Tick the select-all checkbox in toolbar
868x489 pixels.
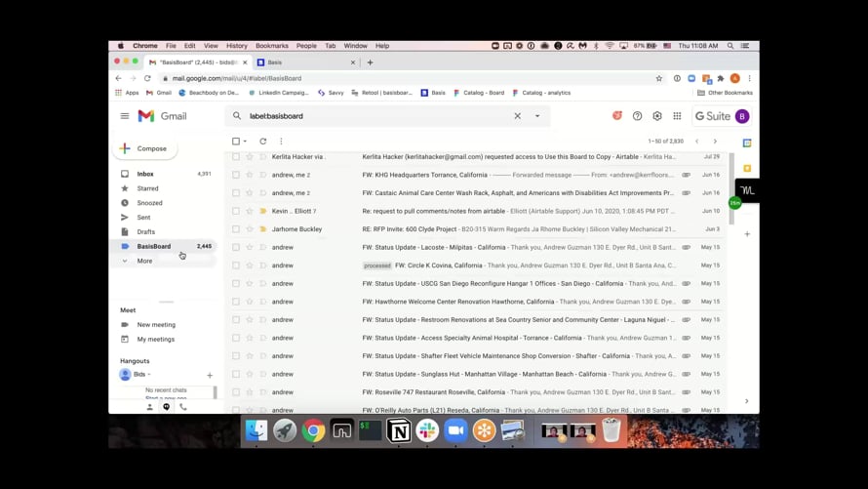point(236,142)
